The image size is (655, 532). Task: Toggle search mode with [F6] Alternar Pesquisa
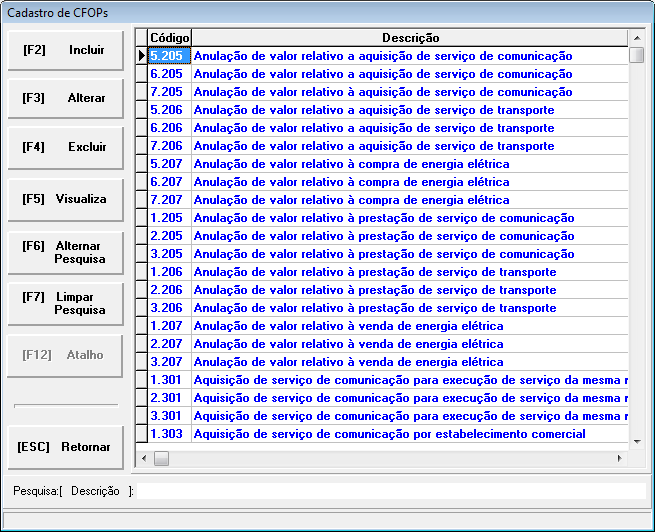point(65,252)
